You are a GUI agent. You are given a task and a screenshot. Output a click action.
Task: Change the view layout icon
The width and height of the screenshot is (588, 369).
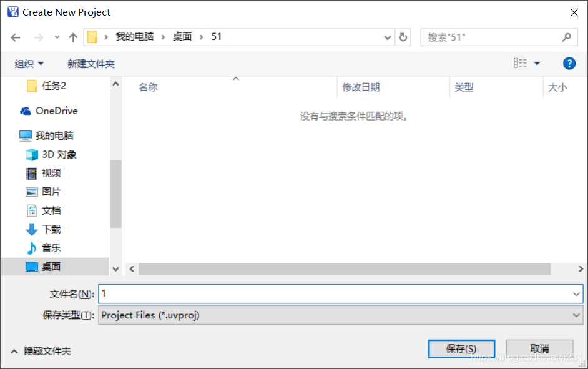(x=520, y=63)
